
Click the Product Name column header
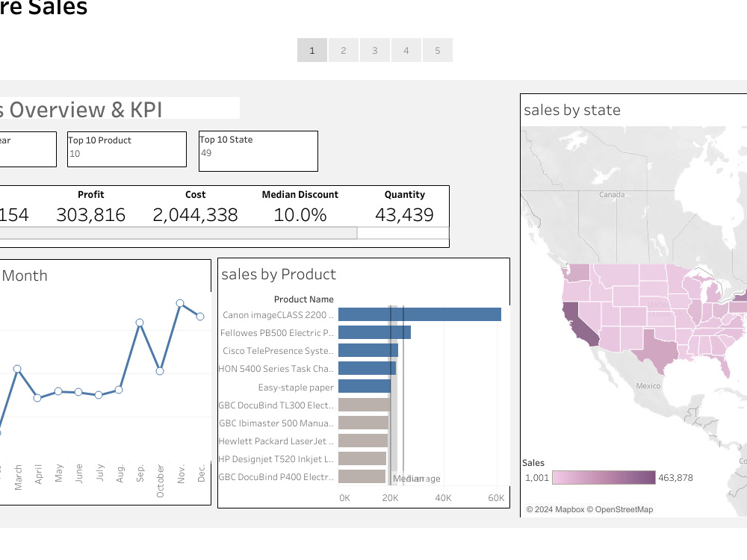[x=303, y=299]
